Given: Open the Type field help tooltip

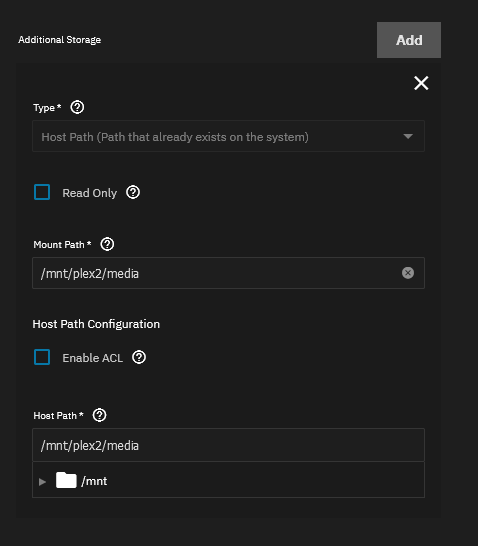Looking at the screenshot, I should (77, 107).
